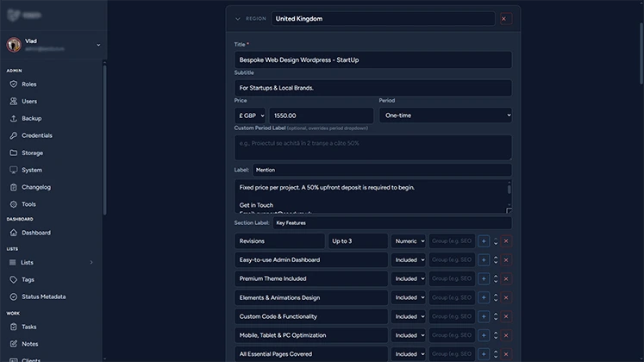
Task: Click the Subtitle field
Action: point(373,88)
